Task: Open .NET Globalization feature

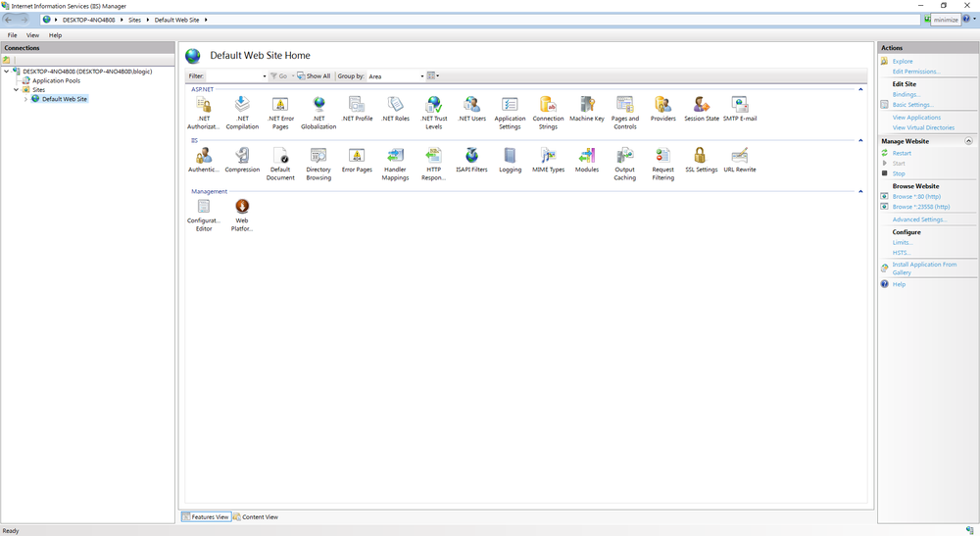Action: (318, 113)
